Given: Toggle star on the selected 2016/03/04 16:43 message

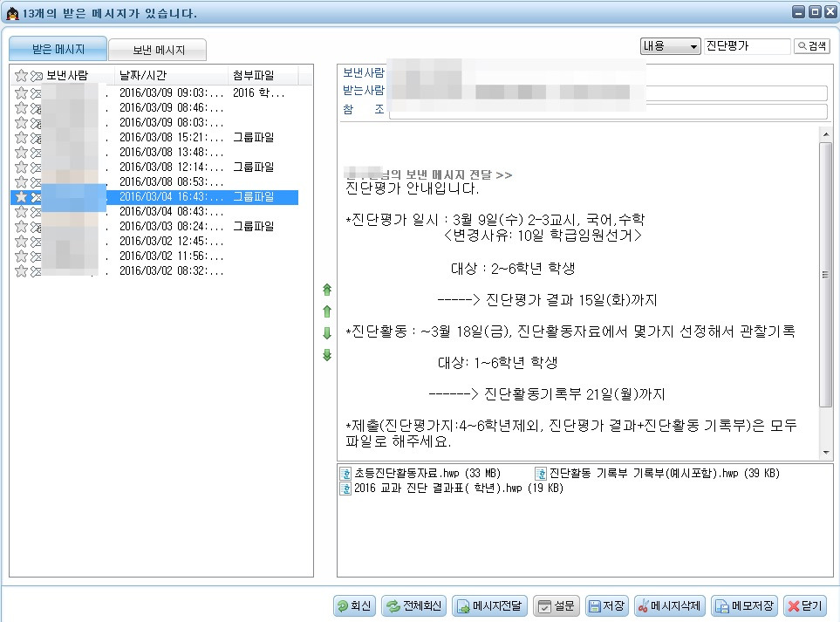Looking at the screenshot, I should (22, 197).
